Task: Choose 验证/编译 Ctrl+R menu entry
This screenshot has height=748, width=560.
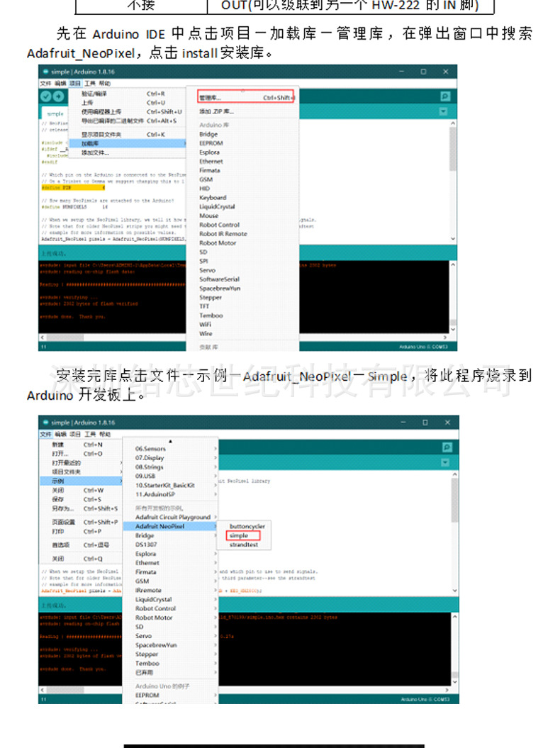Action: point(127,94)
